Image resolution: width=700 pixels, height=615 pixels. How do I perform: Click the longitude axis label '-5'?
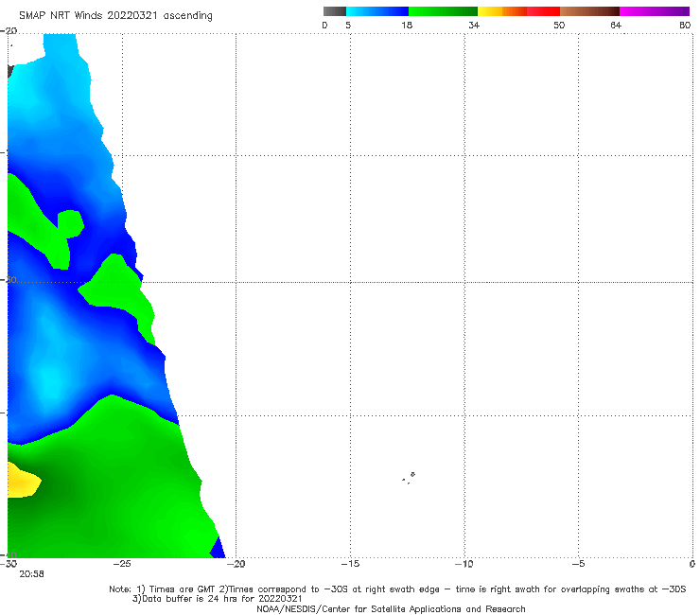point(578,564)
